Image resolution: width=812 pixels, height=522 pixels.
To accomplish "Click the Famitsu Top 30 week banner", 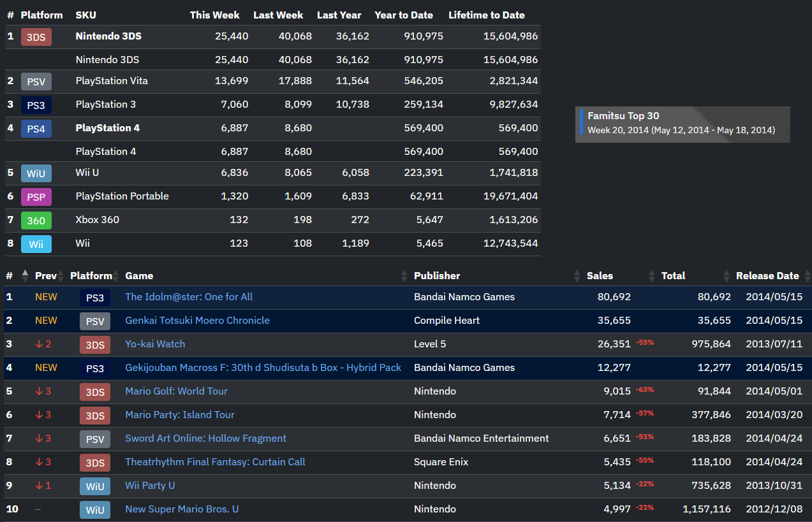I will 683,124.
